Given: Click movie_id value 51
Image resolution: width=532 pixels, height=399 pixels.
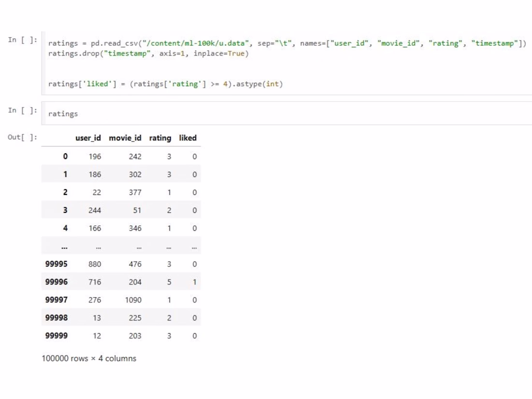Looking at the screenshot, I should click(137, 210).
